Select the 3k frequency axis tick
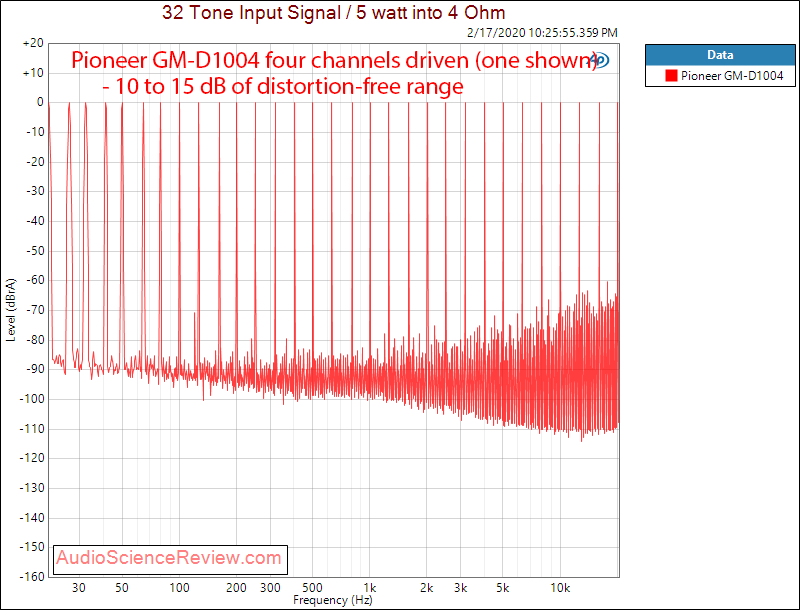Viewport: 800px width, 610px height. tap(461, 588)
